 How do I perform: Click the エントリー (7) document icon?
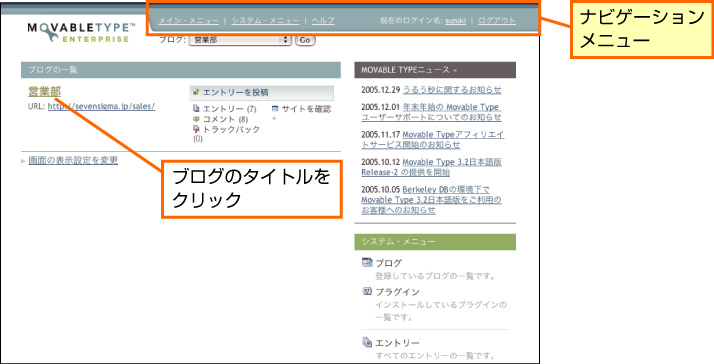click(x=196, y=109)
